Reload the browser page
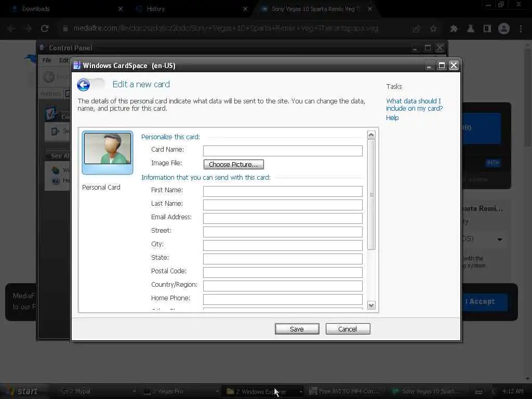532x399 pixels. (x=45, y=29)
